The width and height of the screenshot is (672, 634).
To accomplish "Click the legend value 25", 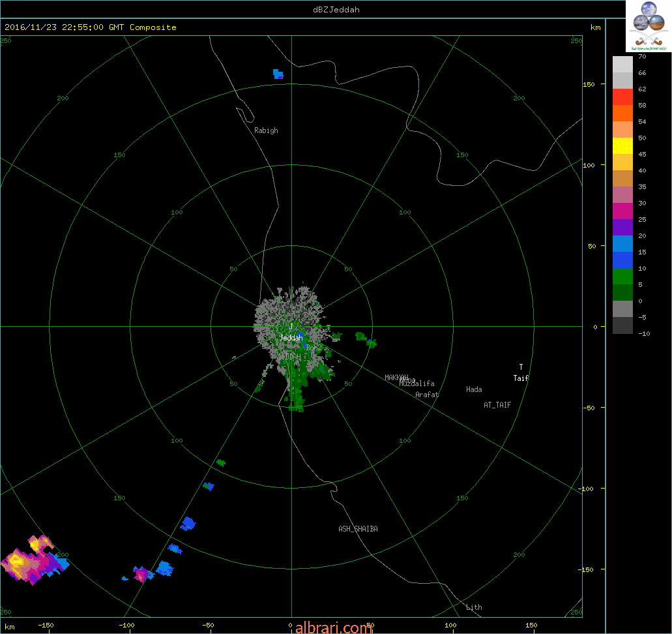I will point(642,219).
